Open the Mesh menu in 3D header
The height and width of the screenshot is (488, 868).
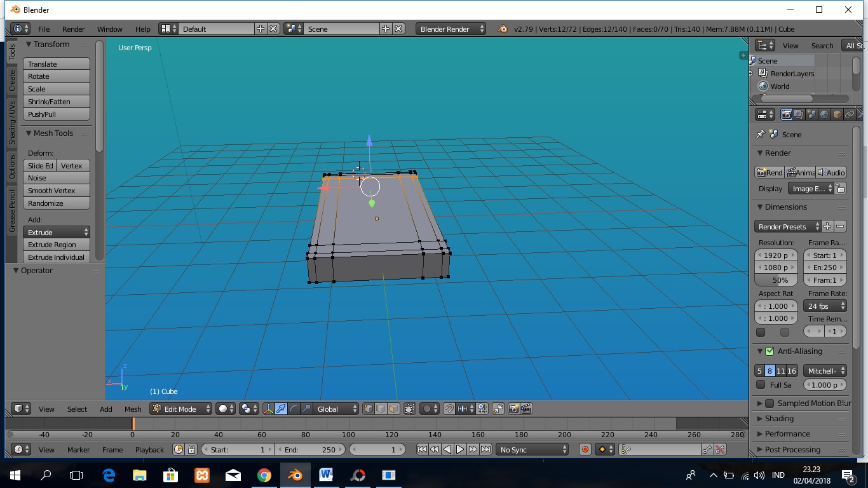pos(133,409)
